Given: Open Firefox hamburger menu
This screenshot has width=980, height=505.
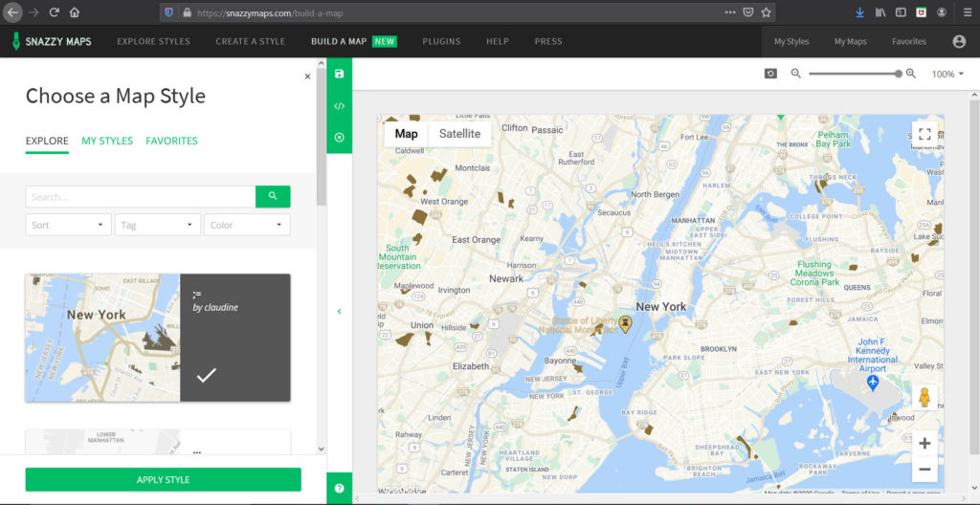Looking at the screenshot, I should click(968, 11).
